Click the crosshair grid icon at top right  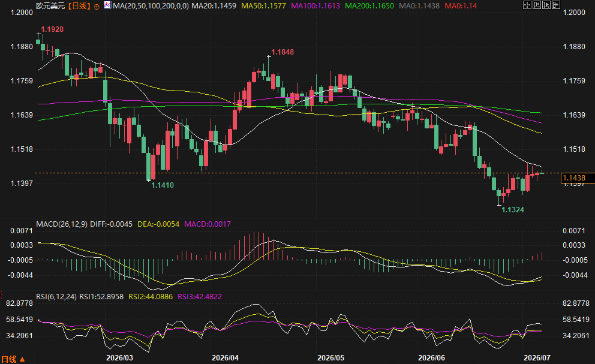[x=527, y=5]
